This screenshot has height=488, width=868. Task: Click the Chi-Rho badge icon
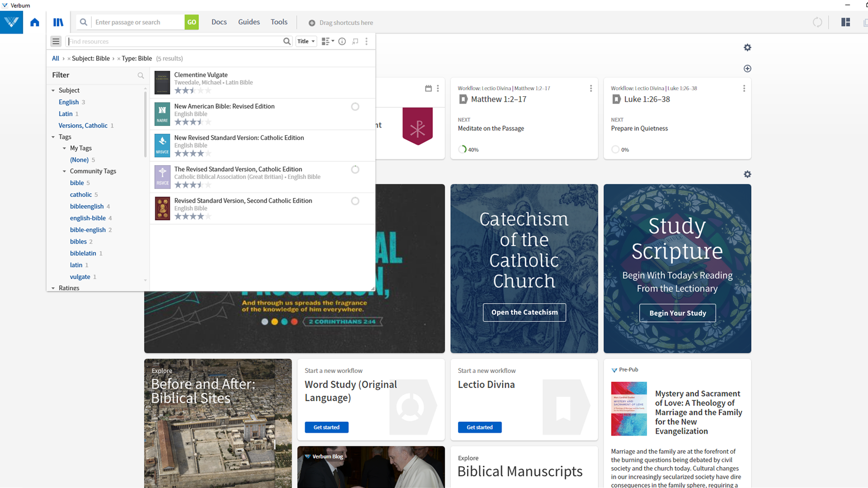[417, 126]
